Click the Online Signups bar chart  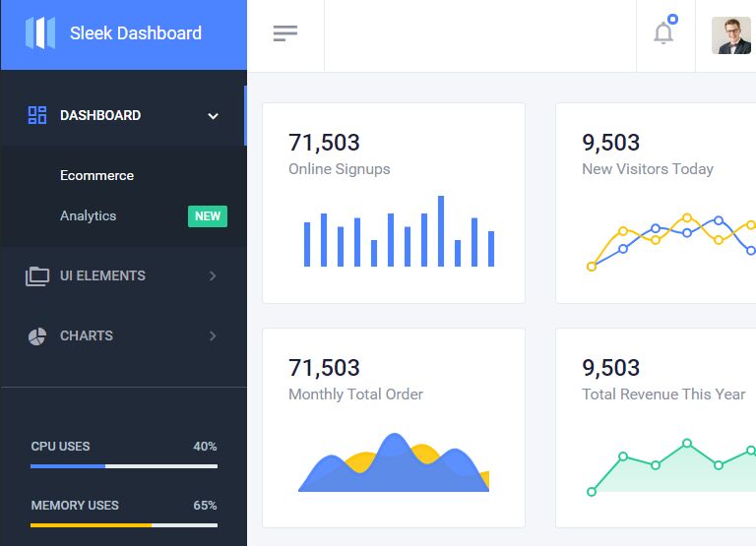point(399,231)
